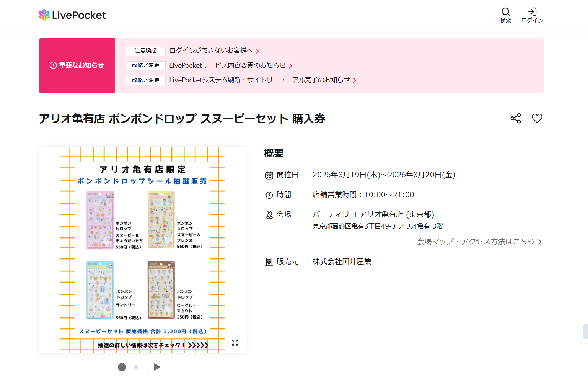
Task: Expand the サイトリニューアル完了のお知らせ notice
Action: tap(261, 80)
